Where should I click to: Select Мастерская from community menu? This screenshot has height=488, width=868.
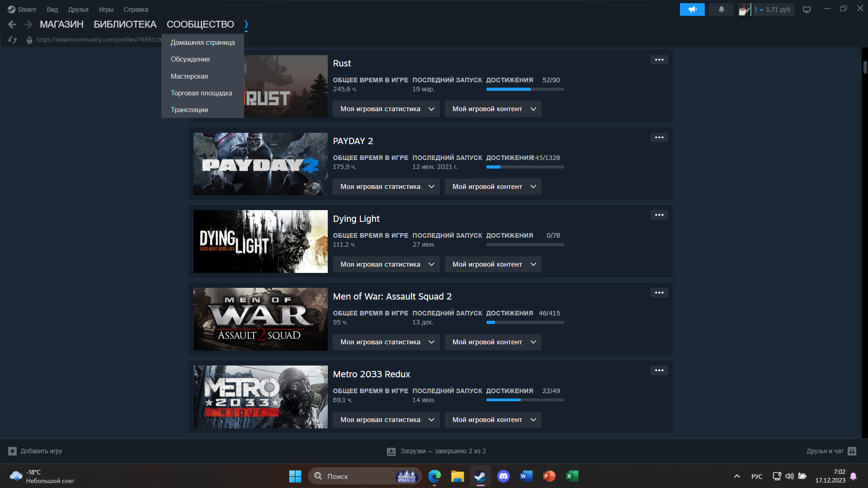(203, 76)
